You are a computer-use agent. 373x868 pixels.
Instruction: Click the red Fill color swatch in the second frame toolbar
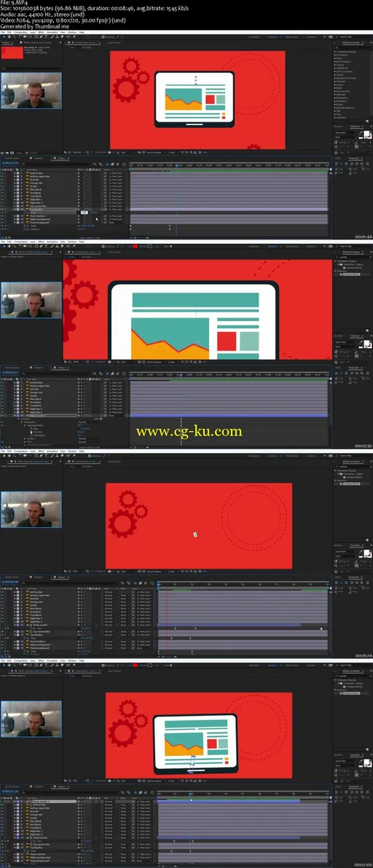135,246
